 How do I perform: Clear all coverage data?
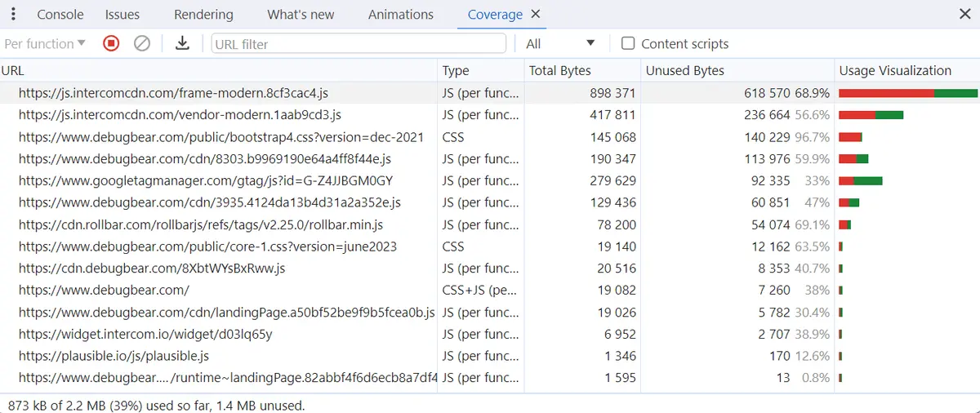tap(142, 43)
